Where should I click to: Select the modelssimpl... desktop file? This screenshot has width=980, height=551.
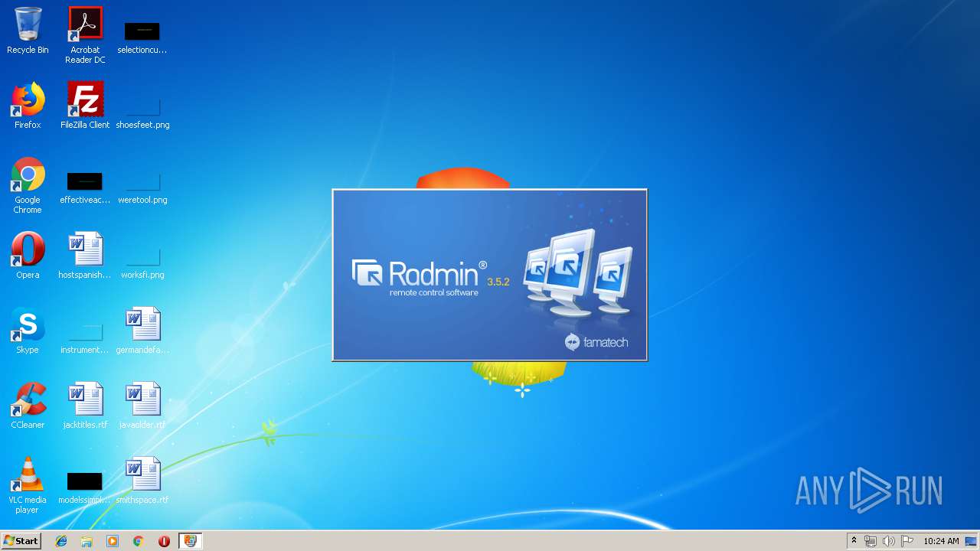pos(85,487)
